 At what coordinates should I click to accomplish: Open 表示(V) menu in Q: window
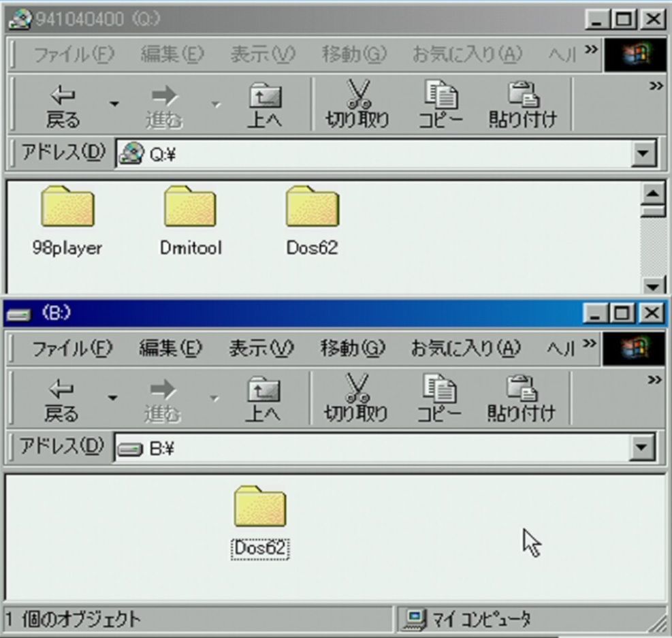coord(262,54)
